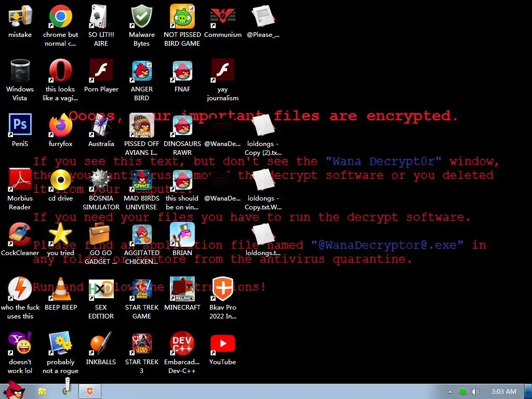Open 'NOT PISSED BIRD GAME' green pig icon
Viewport: 532px width, 399px height.
click(x=182, y=17)
